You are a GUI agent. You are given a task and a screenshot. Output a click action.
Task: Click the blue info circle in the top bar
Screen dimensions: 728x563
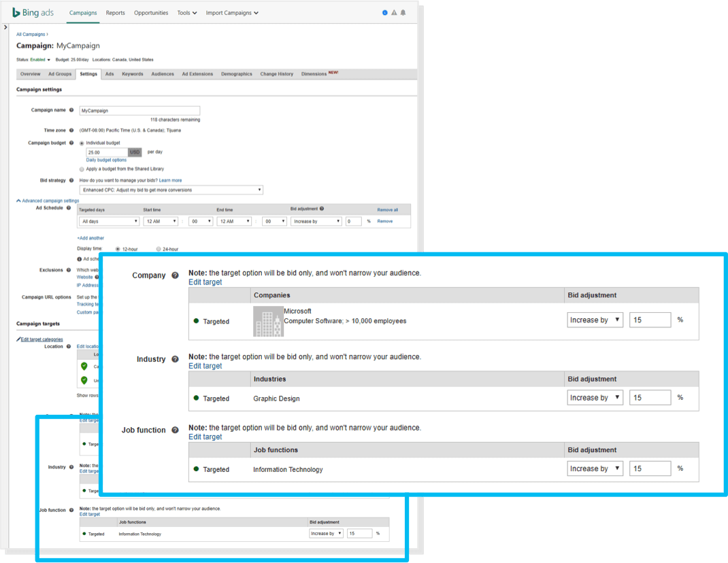384,12
